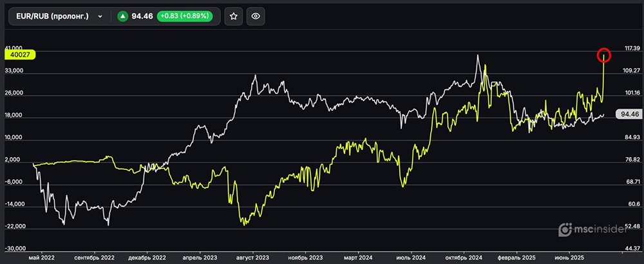The width and height of the screenshot is (644, 264).
Task: Click the 101.16 right axis value
Action: [x=632, y=93]
